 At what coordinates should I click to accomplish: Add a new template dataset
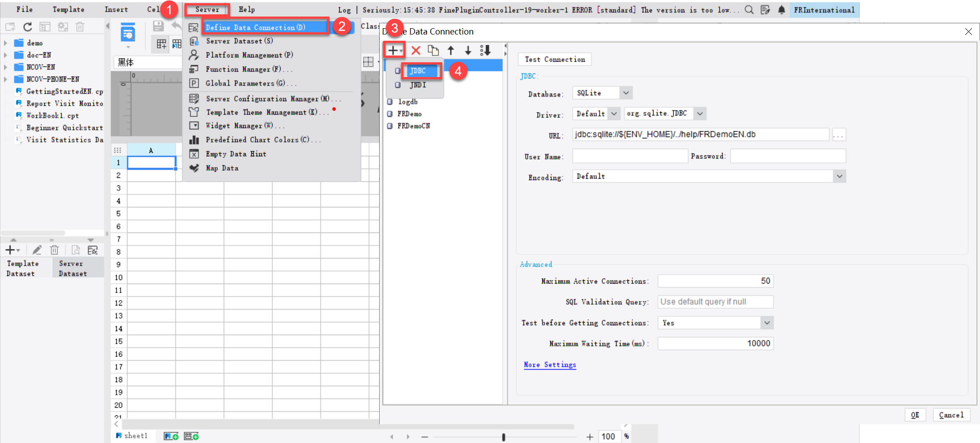(10, 249)
